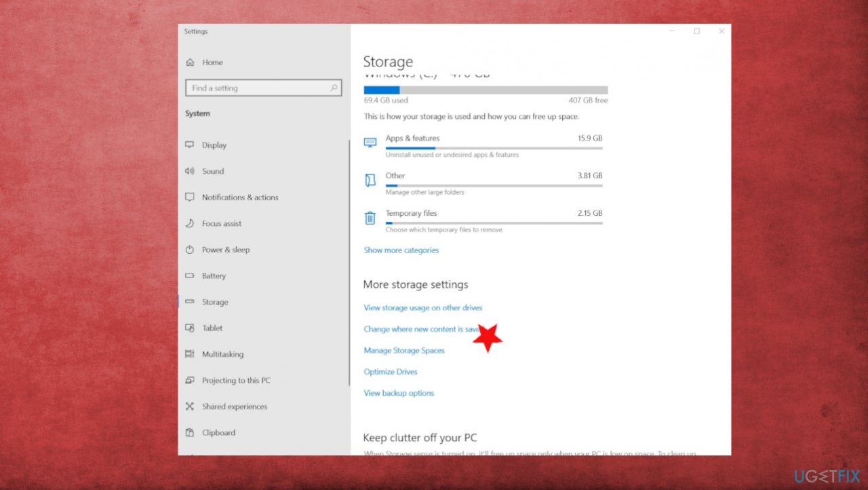Click the Storage drive icon
868x490 pixels.
click(190, 302)
